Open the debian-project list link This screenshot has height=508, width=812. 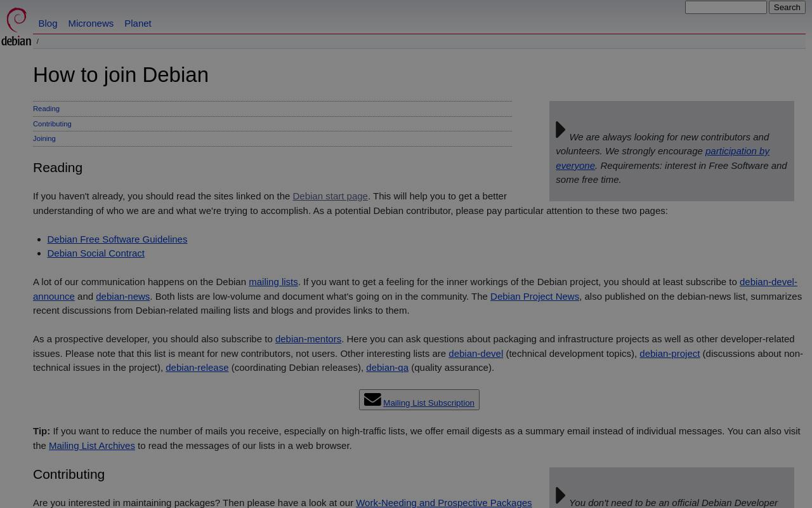tap(669, 354)
